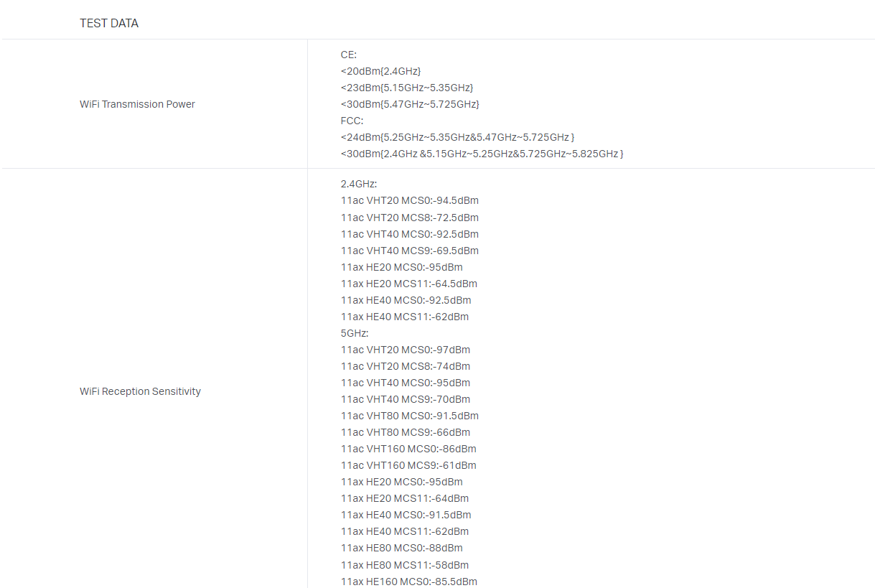Click the <24dBm FCC power line
Screen dimensions: 875x588
tap(457, 137)
